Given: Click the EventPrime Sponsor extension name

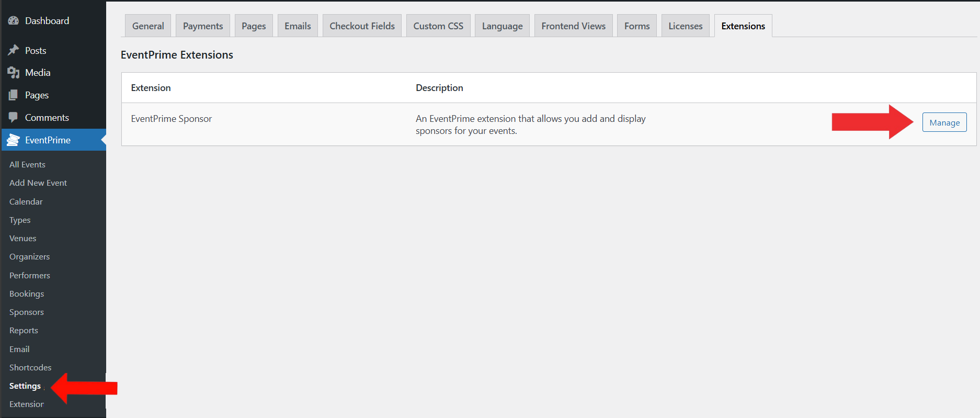Looking at the screenshot, I should pos(172,119).
